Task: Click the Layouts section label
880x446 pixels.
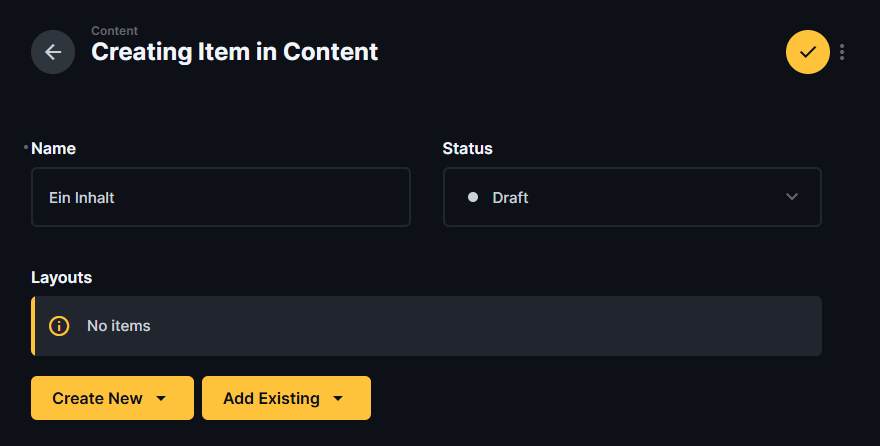Action: point(62,277)
